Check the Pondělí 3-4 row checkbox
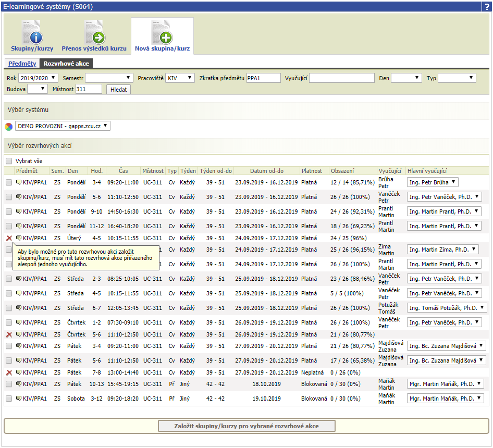This screenshot has height=448, width=493. (9, 182)
